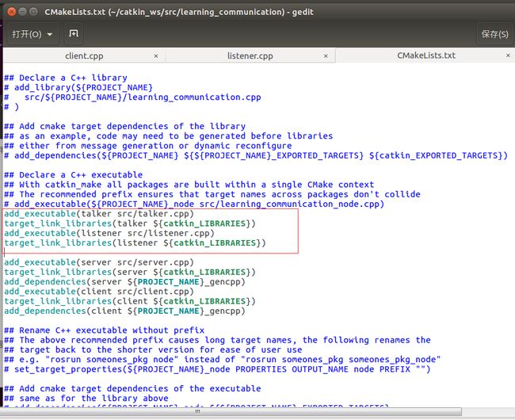The height and width of the screenshot is (420, 515).
Task: Select the CMakeLists.txt tab
Action: (426, 55)
